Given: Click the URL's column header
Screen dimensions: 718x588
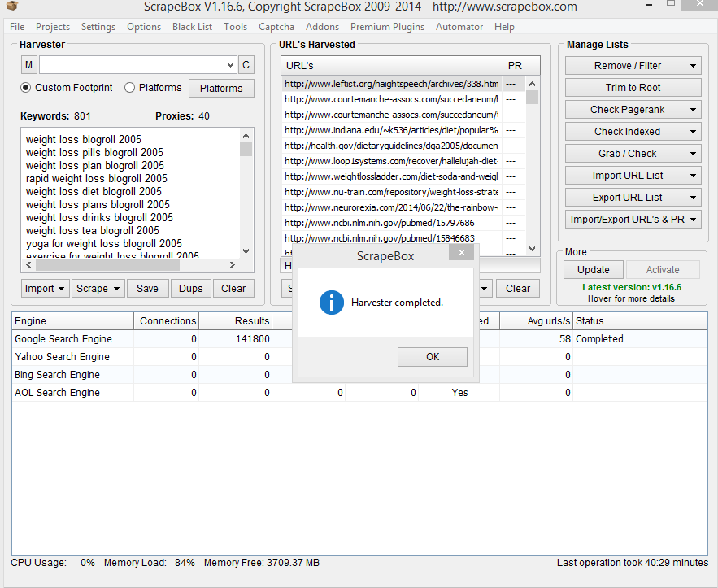Looking at the screenshot, I should click(x=392, y=66).
